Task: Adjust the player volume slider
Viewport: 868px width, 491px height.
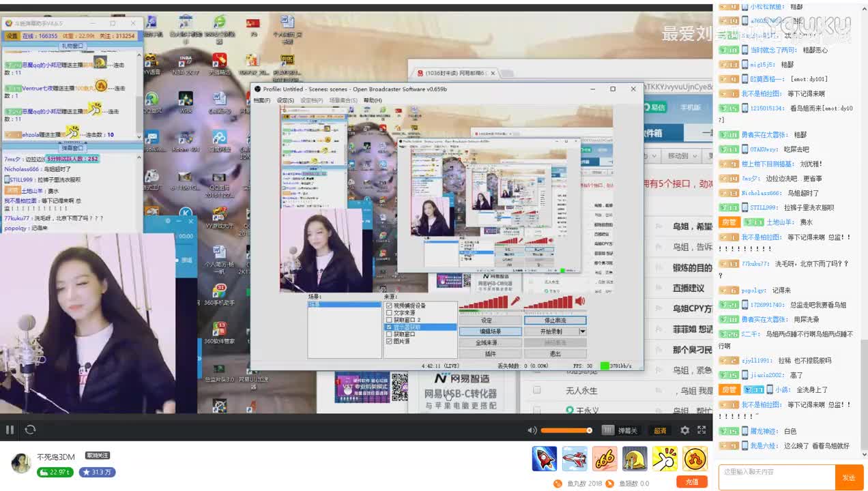Action: [x=566, y=430]
